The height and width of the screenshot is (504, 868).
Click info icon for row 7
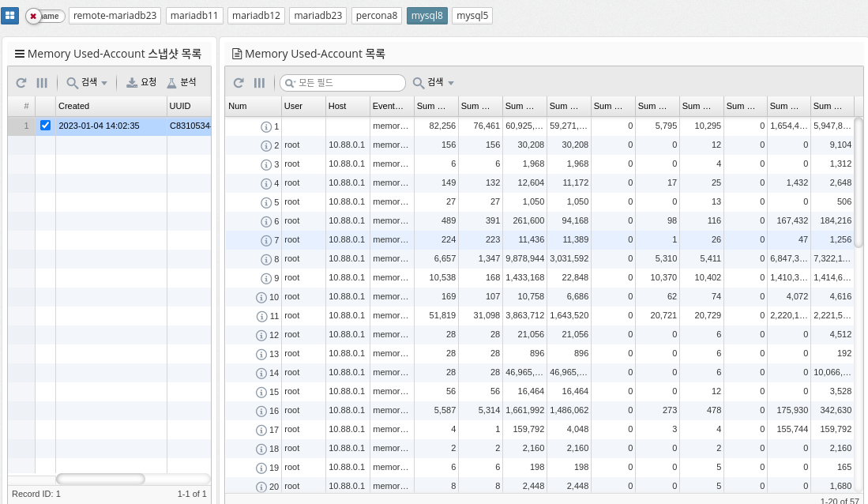point(266,240)
